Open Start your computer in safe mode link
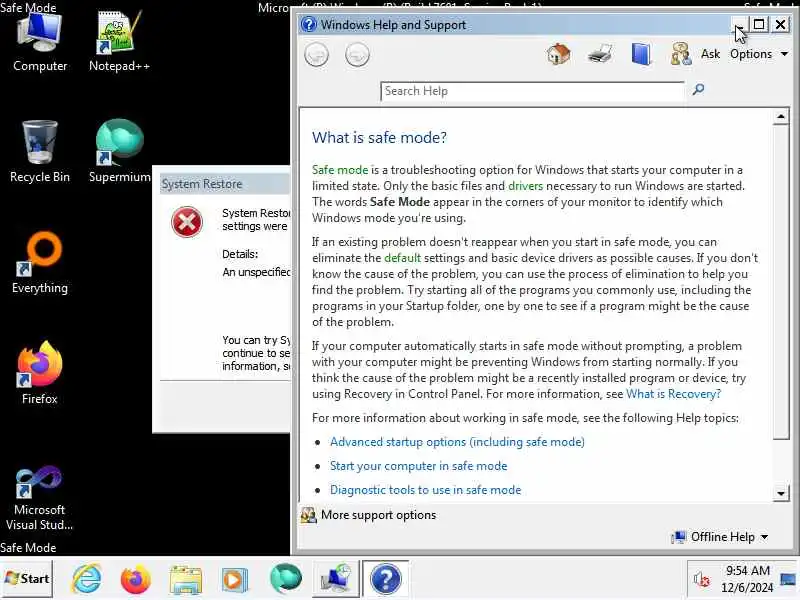The height and width of the screenshot is (600, 800). pos(418,466)
